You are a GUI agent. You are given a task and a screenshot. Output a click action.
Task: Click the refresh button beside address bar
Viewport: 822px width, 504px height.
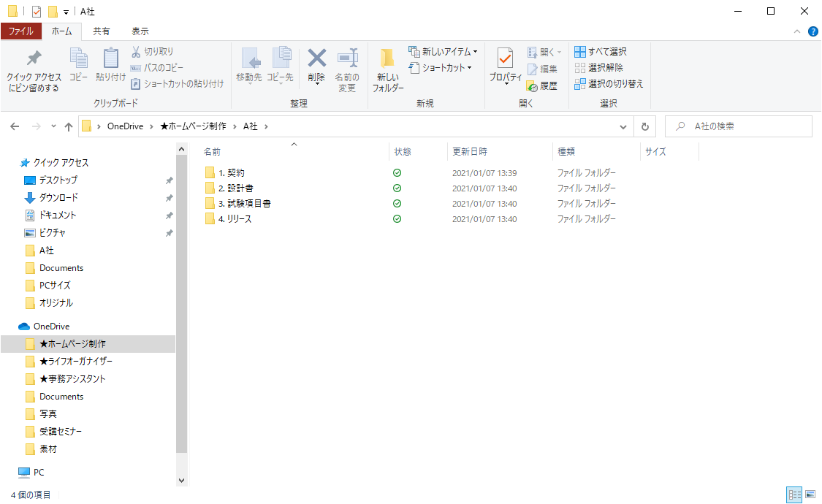644,126
